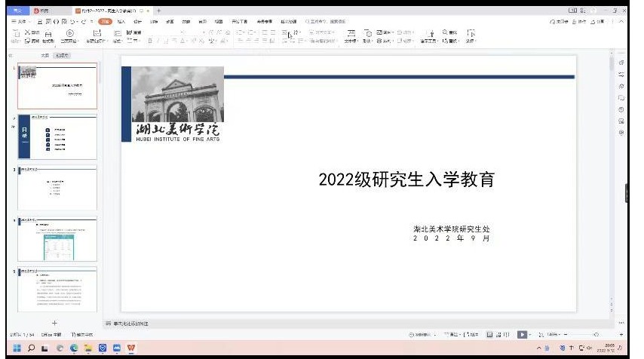This screenshot has height=359, width=644.
Task: Switch to the 大纲 outline panel tab
Action: (44, 55)
